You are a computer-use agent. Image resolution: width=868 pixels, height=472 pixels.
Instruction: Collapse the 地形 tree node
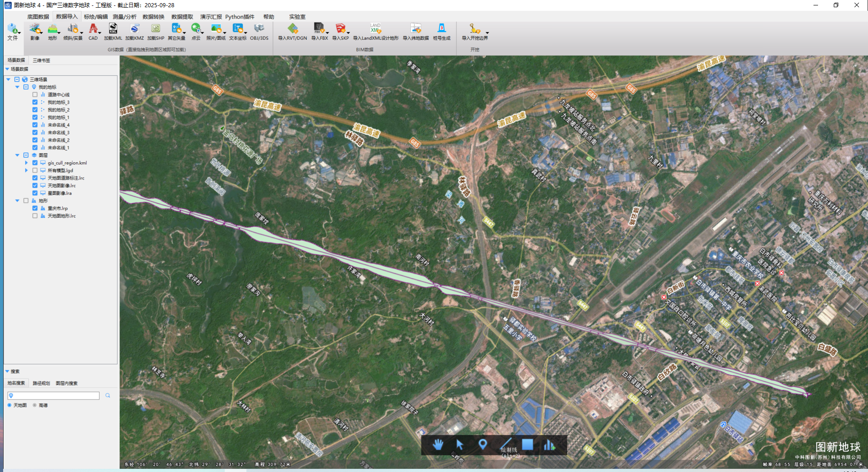[17, 201]
